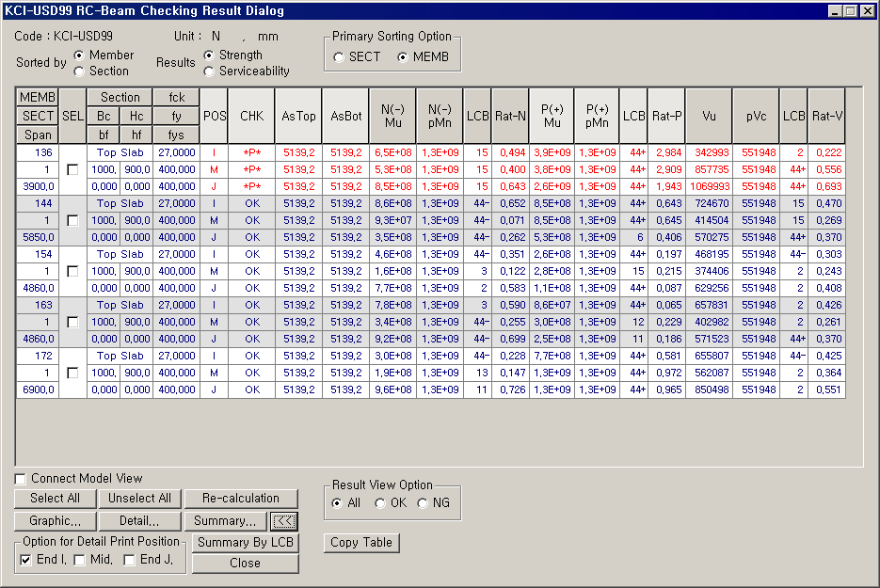Tick the SEL checkbox for member 172

click(72, 373)
